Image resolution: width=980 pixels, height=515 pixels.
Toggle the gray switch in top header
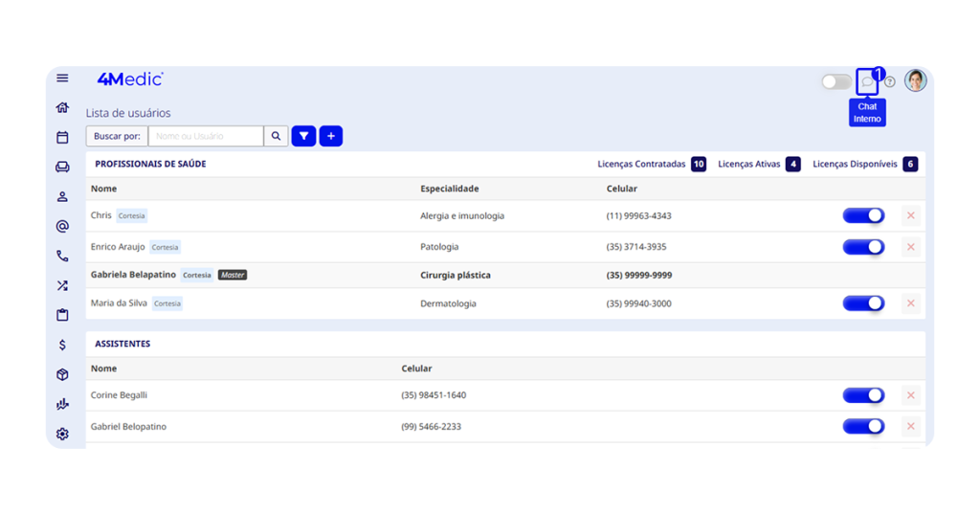pos(835,82)
